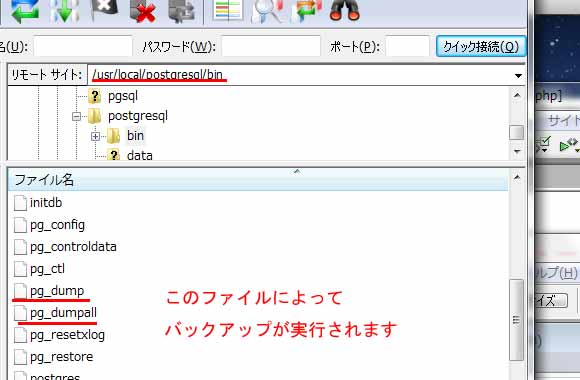Open file search with the binoculars icon
Viewport: 580px width, 380px height.
point(345,10)
